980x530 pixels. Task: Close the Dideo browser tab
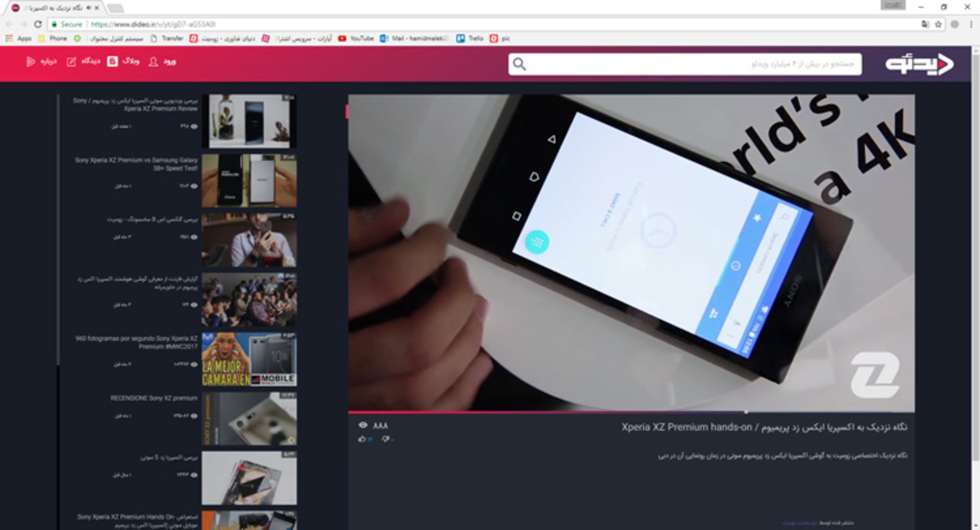[x=96, y=8]
